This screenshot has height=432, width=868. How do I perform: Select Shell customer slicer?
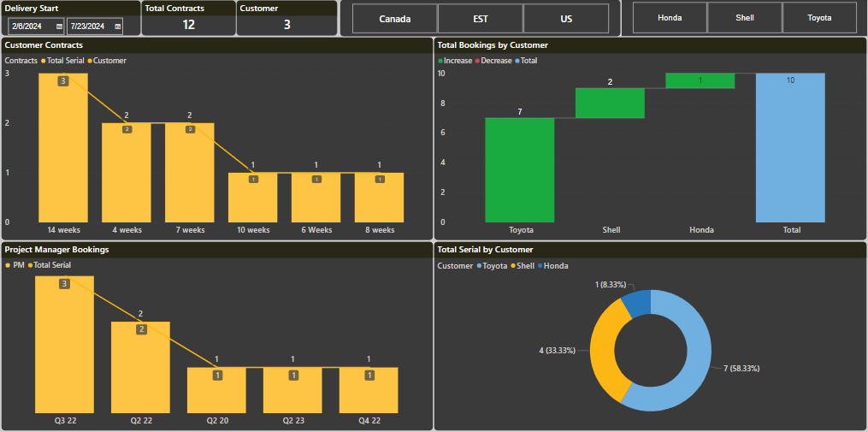click(x=745, y=18)
